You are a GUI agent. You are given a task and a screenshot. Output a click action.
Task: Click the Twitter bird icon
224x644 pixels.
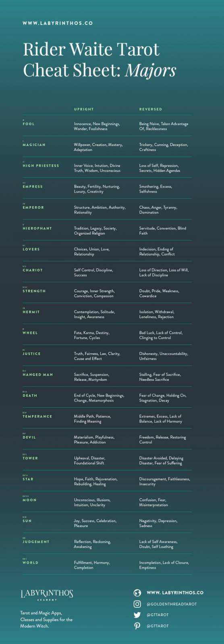tap(137, 615)
